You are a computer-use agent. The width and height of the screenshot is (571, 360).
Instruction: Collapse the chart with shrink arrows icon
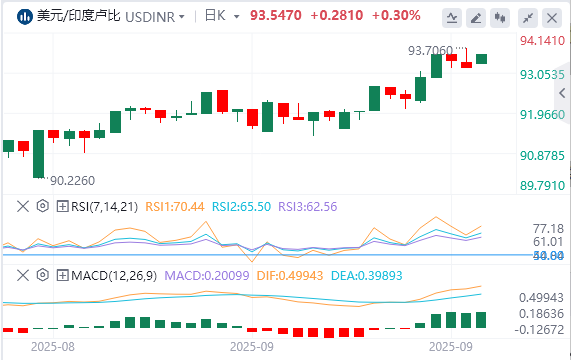[x=528, y=18]
